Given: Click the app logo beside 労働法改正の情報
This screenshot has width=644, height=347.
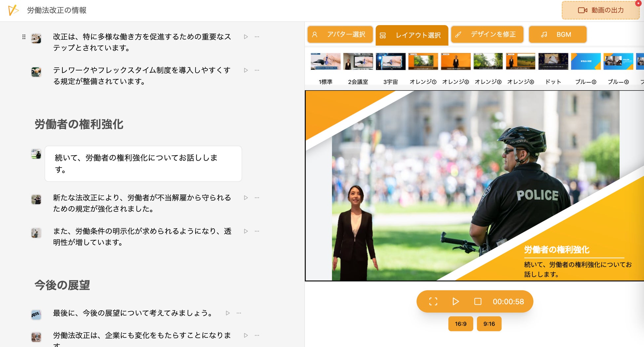Looking at the screenshot, I should [13, 10].
